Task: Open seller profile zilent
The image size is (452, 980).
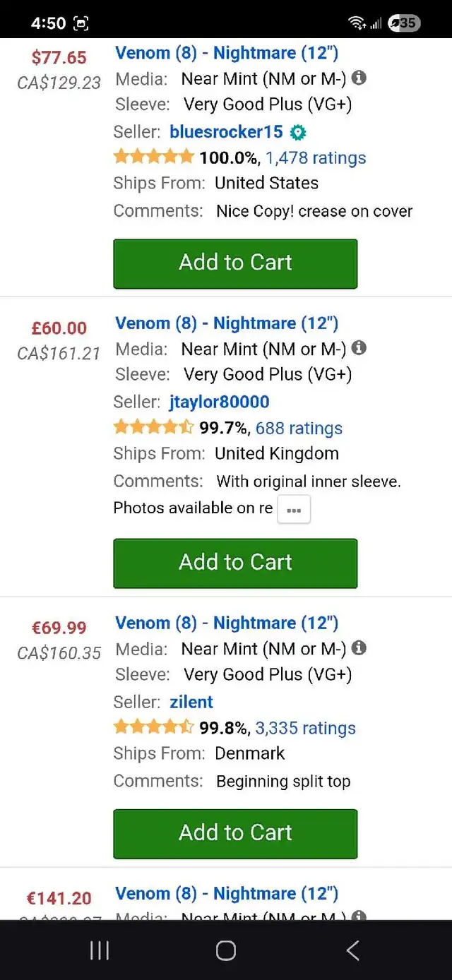Action: tap(191, 702)
